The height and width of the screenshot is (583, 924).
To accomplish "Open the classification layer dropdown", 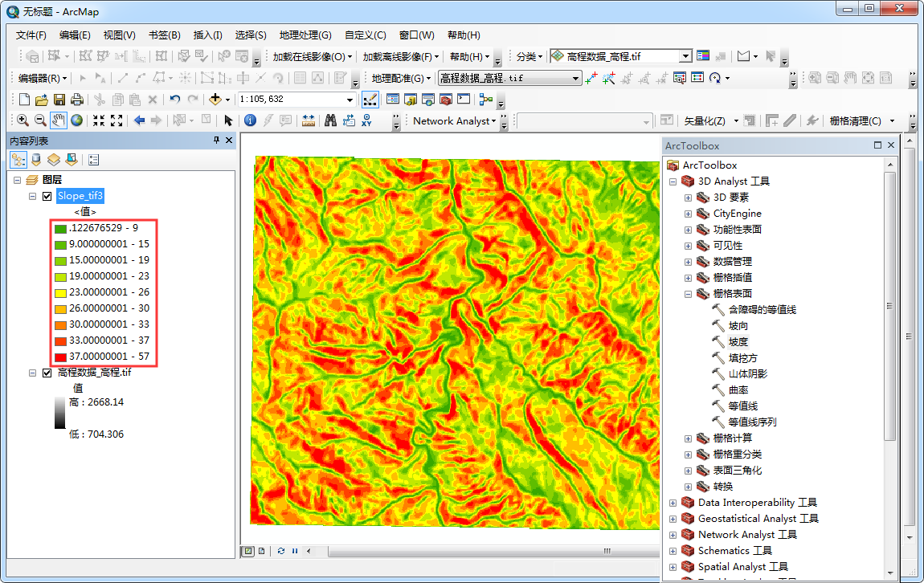I will (685, 56).
